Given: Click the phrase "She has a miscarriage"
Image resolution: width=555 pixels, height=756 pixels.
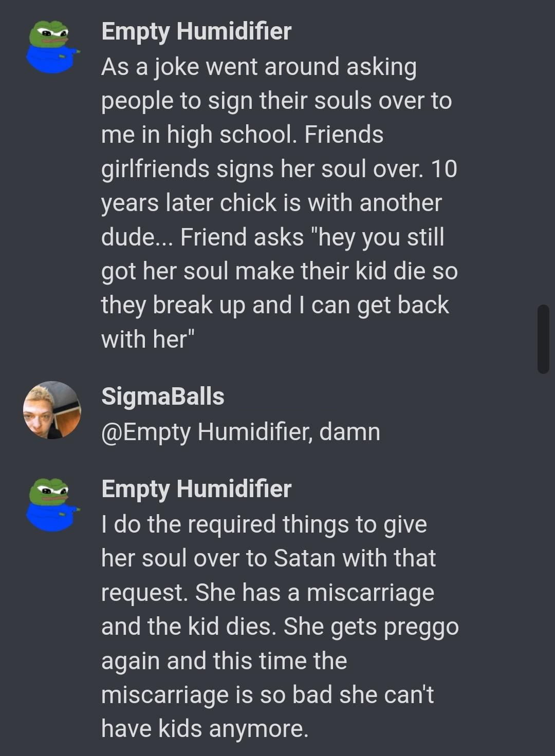Looking at the screenshot, I should 314,592.
